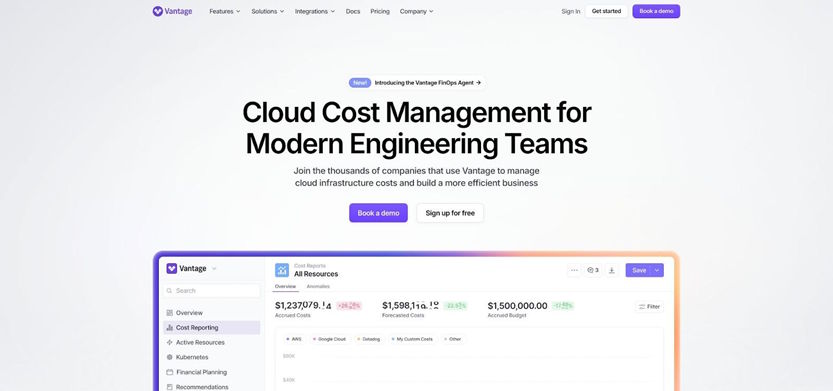Screen dimensions: 833x391
Task: Switch to the Overview tab
Action: 285,286
